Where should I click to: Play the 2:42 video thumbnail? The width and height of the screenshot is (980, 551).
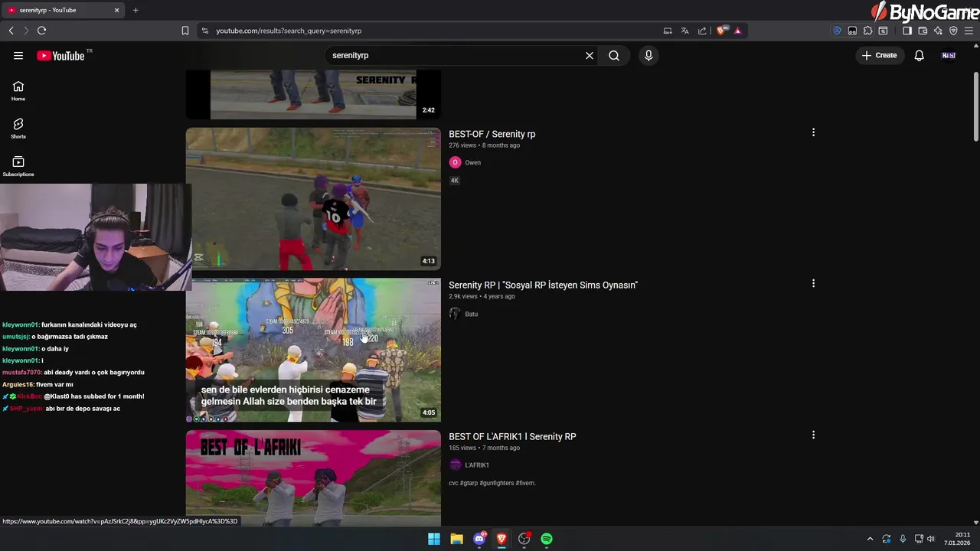[x=313, y=95]
